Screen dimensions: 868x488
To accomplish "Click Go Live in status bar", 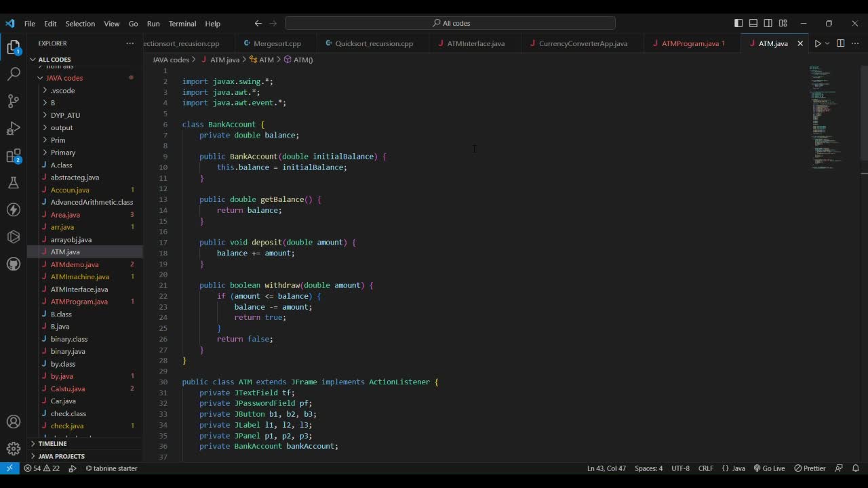I will pyautogui.click(x=769, y=468).
